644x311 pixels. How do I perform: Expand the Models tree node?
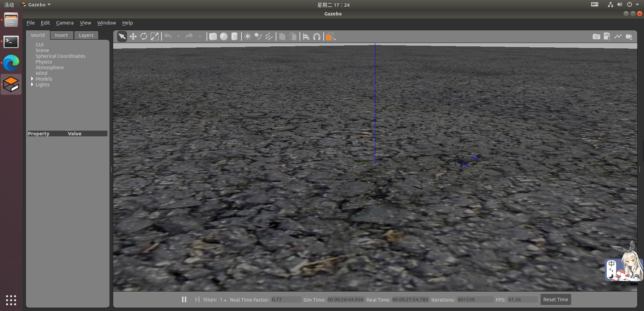pos(32,79)
